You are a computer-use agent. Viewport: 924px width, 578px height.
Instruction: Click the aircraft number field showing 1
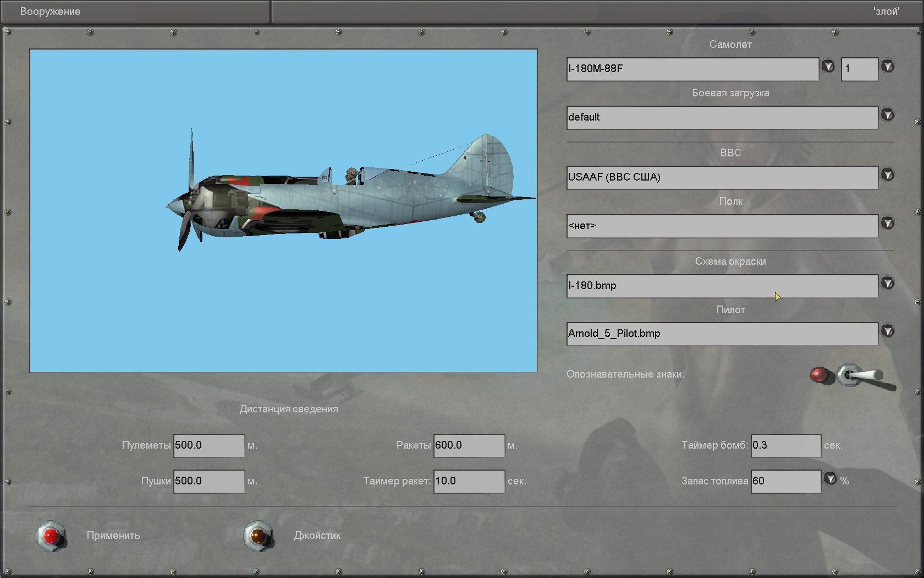pos(860,69)
